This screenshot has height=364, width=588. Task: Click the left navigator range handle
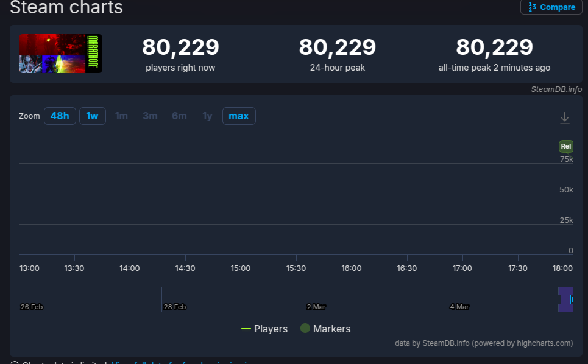tap(558, 299)
